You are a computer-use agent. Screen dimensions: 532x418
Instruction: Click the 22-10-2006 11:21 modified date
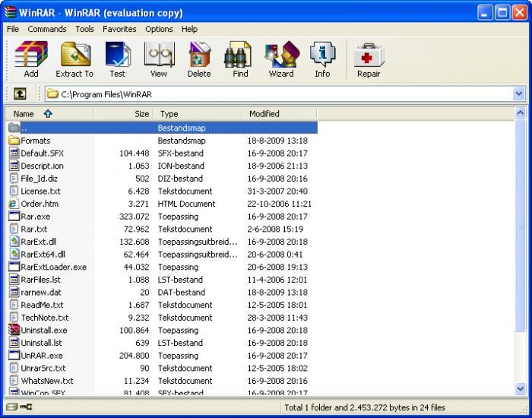(x=279, y=204)
